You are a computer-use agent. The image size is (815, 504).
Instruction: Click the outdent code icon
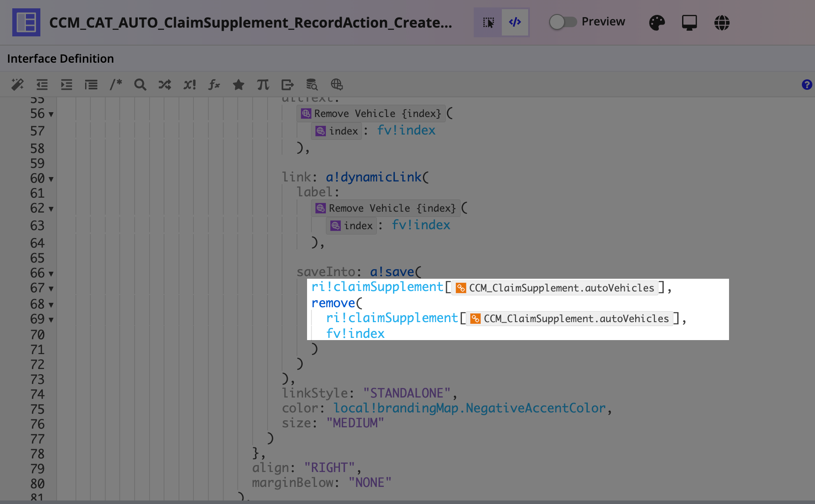42,85
